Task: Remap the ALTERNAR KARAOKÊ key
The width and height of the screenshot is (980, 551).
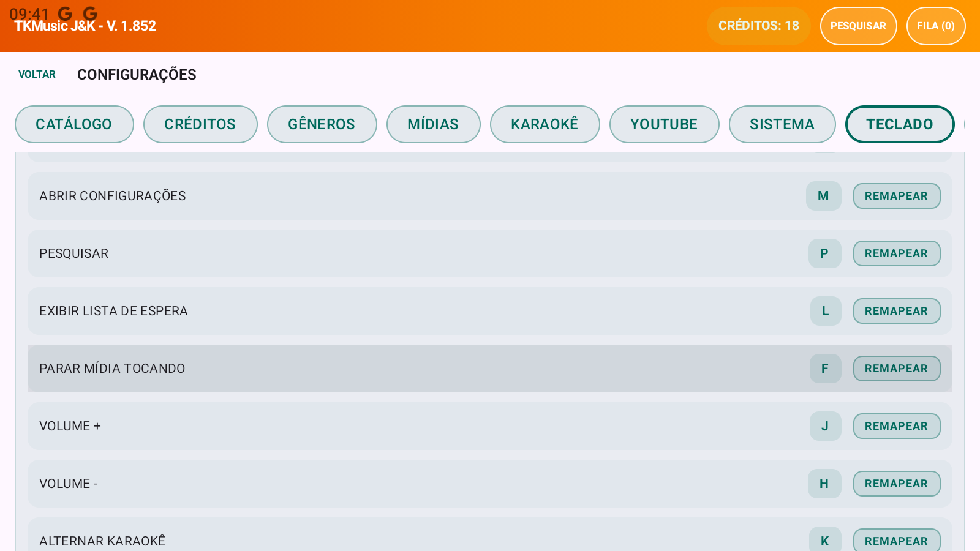Action: [897, 540]
